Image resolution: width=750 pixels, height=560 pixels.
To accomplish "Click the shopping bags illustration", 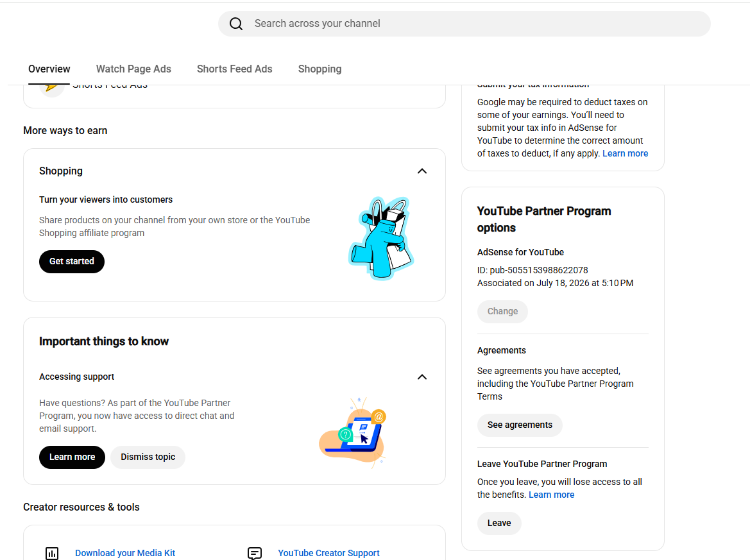I will point(381,238).
